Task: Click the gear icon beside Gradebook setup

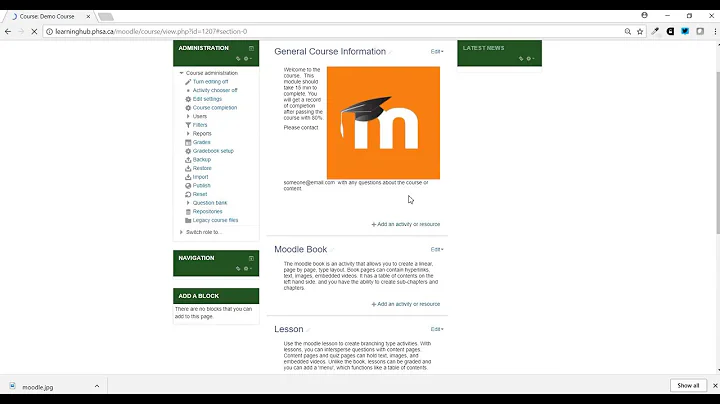Action: pyautogui.click(x=188, y=151)
